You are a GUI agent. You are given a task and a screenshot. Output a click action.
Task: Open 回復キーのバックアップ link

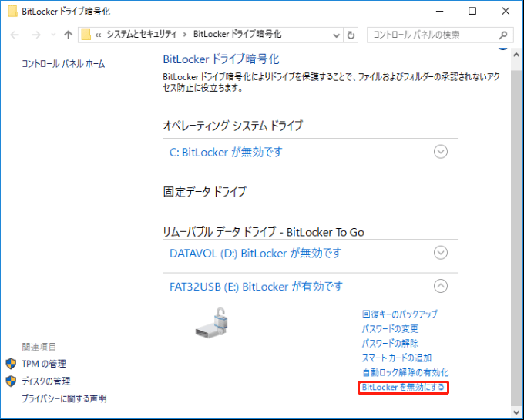click(400, 314)
